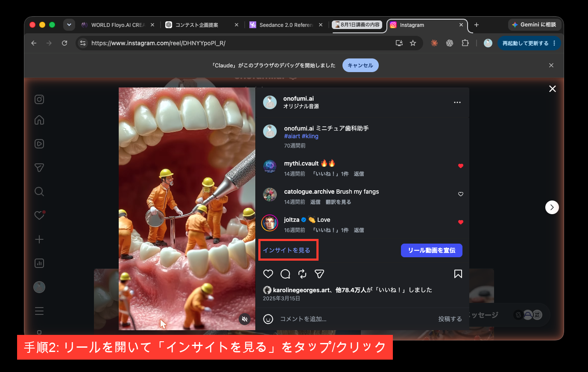Screen dimensions: 588x372
Task: Click 再起動して更新する button
Action: click(x=529, y=43)
